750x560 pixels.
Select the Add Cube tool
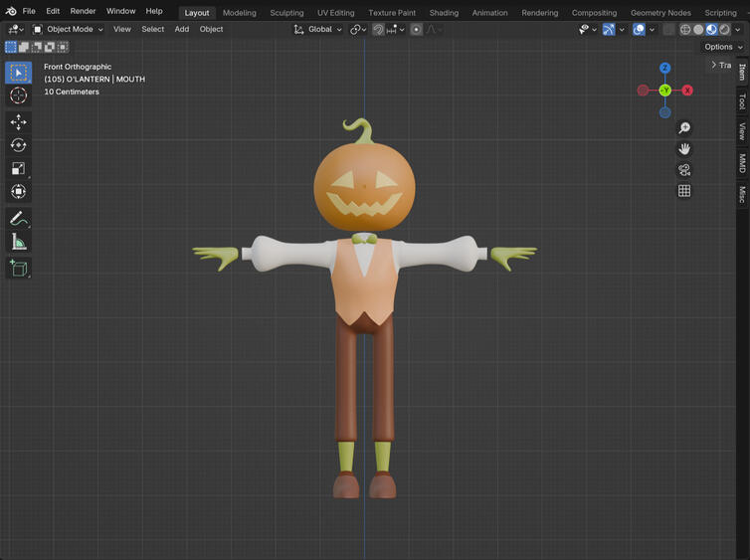18,269
